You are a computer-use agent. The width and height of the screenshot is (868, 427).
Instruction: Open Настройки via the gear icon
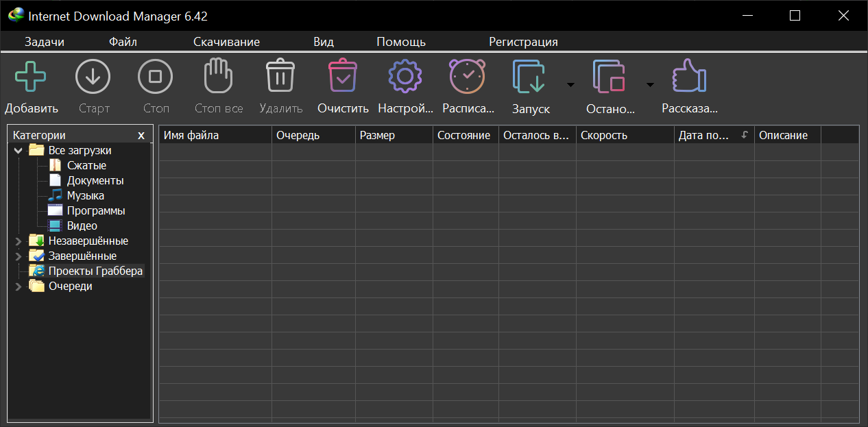pos(405,76)
